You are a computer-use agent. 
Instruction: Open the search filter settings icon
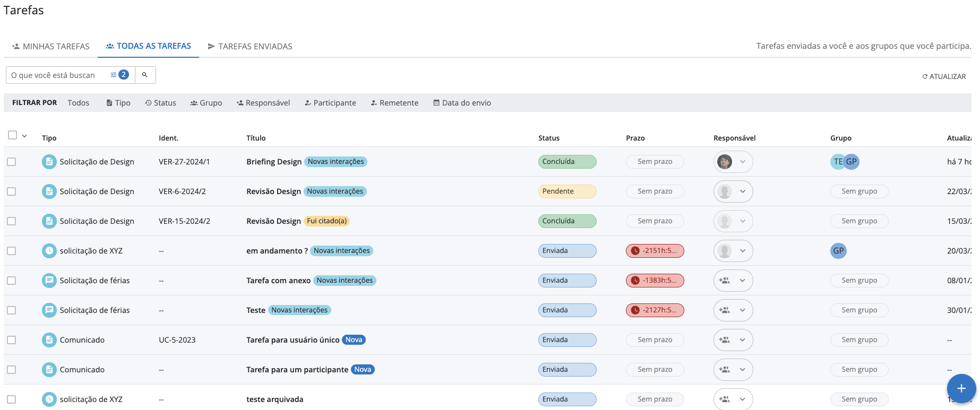pos(113,75)
